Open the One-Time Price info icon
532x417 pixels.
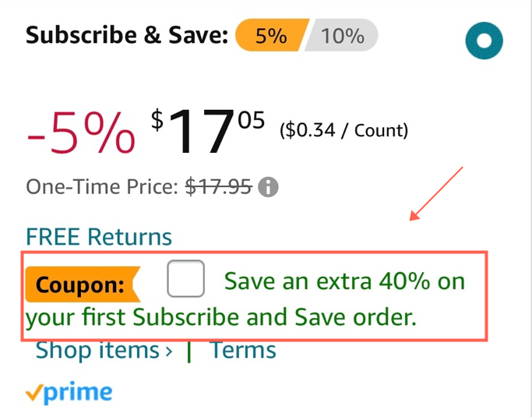click(x=268, y=187)
